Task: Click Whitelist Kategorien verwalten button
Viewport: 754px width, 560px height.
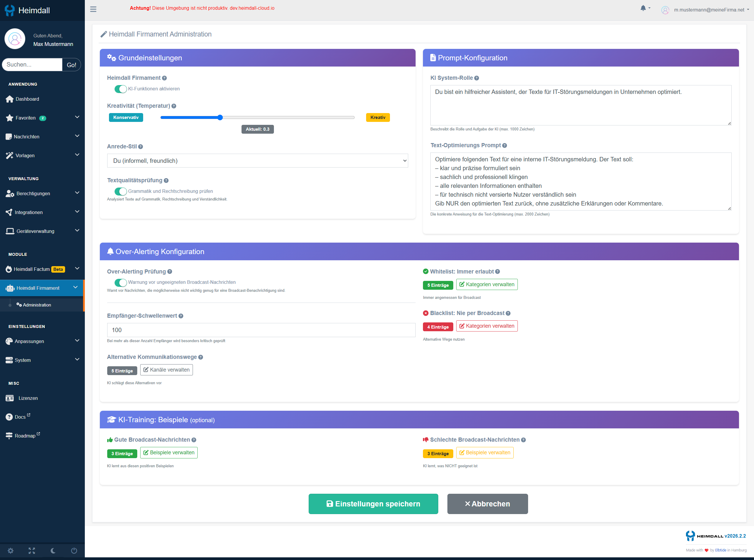Action: pyautogui.click(x=487, y=284)
